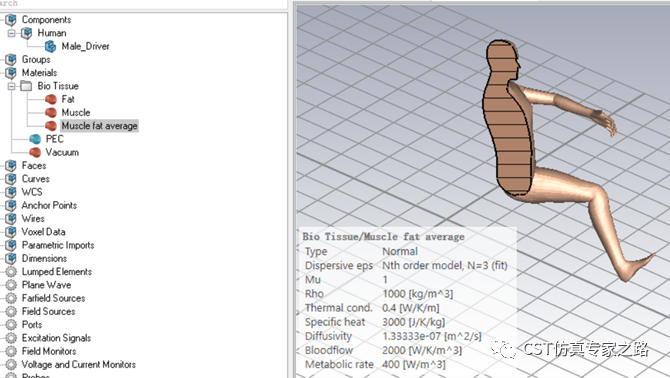Image resolution: width=670 pixels, height=378 pixels.
Task: Click the Lumped Elements gear icon
Action: pyautogui.click(x=11, y=272)
